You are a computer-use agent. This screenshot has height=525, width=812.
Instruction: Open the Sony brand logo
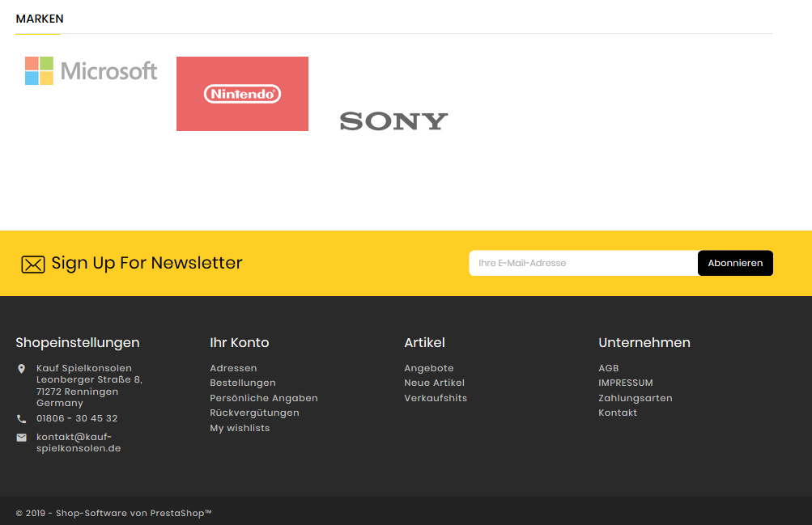click(393, 121)
